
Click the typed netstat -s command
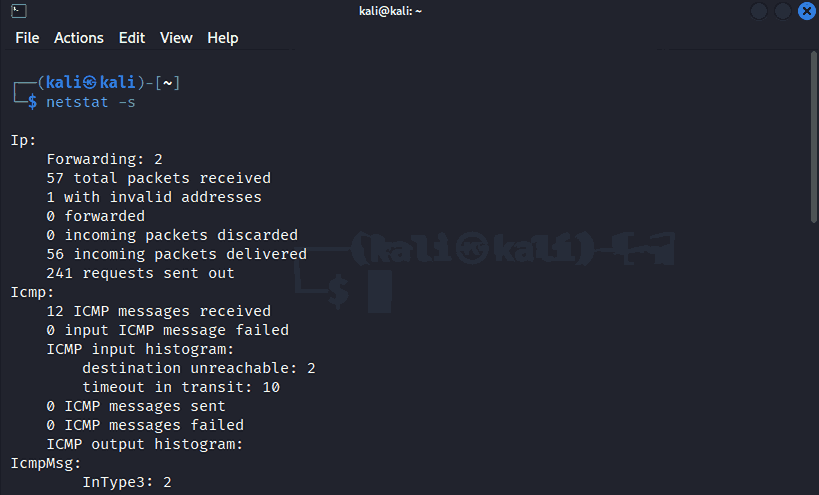(x=90, y=102)
